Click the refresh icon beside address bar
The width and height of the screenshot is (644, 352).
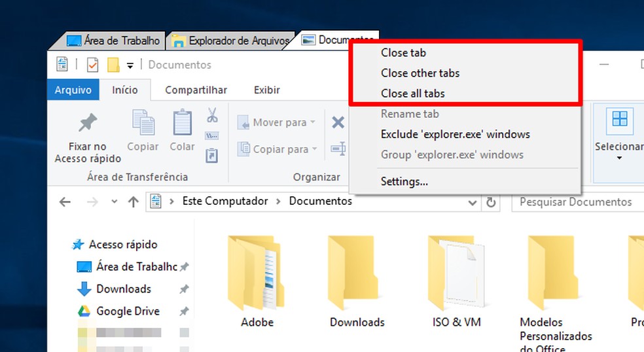coord(491,202)
